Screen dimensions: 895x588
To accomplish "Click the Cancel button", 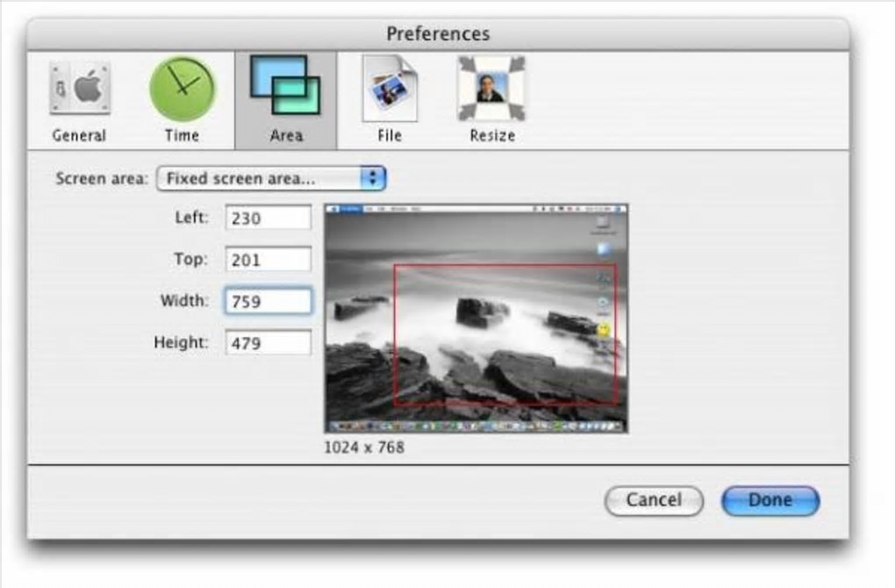I will coord(654,500).
